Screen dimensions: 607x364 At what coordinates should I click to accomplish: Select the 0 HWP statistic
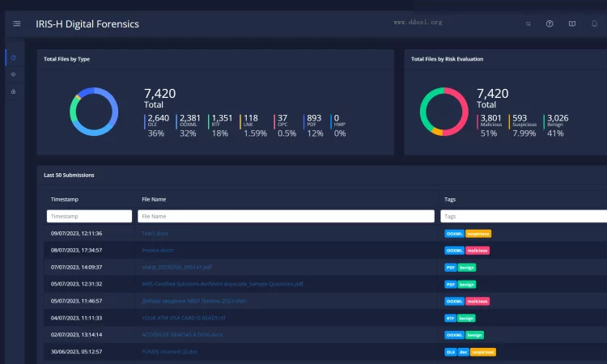click(339, 125)
